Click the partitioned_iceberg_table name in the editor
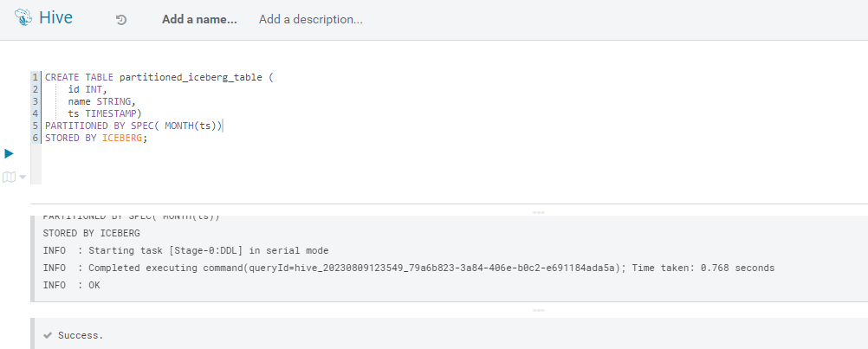Screen dimensions: 868x349 click(191, 77)
